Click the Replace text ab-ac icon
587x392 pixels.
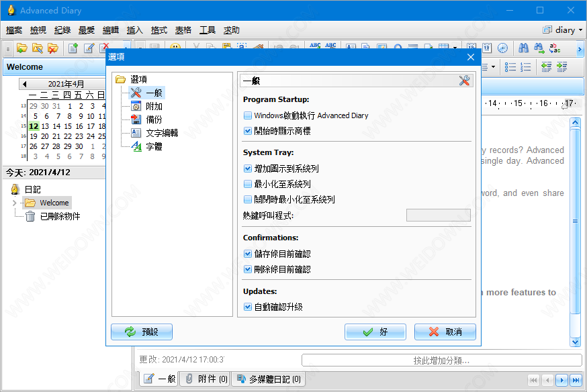click(555, 48)
